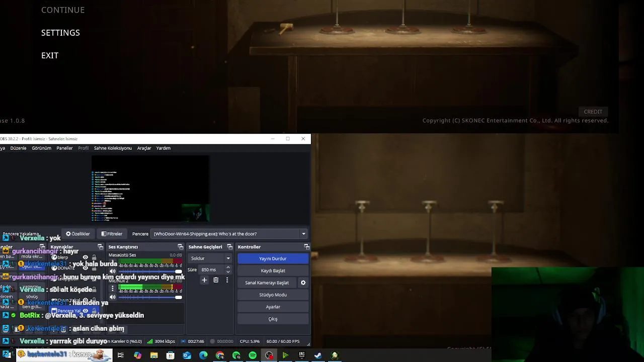The image size is (644, 362).
Task: Switch to OBS Studio taskbar icon
Action: click(x=269, y=355)
